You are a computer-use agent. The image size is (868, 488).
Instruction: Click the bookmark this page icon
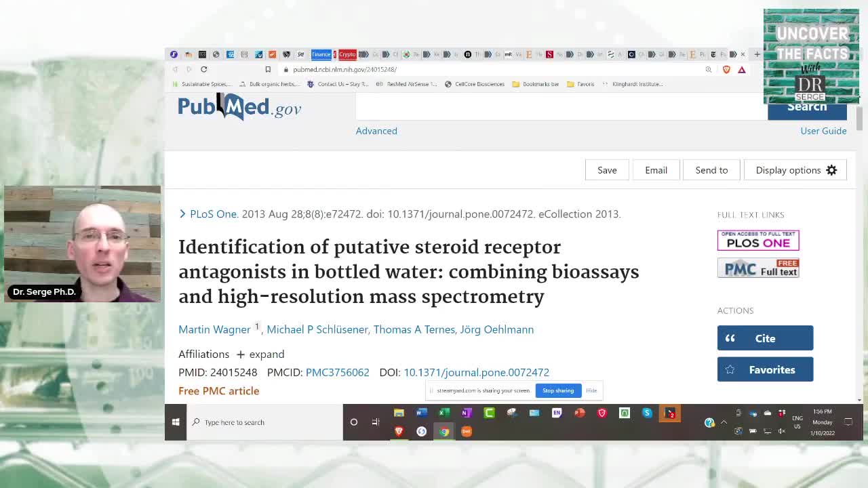(268, 69)
